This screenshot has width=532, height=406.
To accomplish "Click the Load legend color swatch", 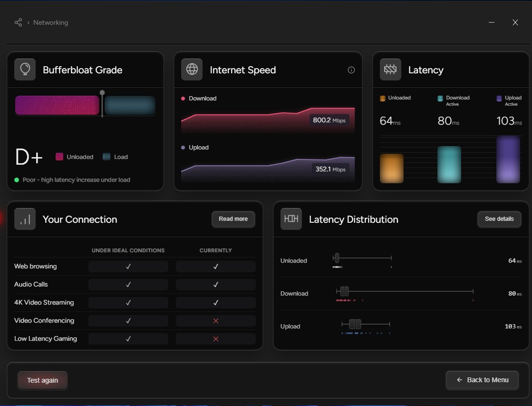I will 106,157.
